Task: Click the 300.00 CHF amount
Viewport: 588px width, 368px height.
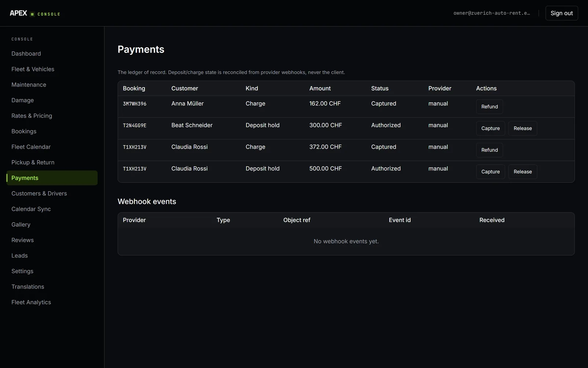Action: (x=326, y=125)
